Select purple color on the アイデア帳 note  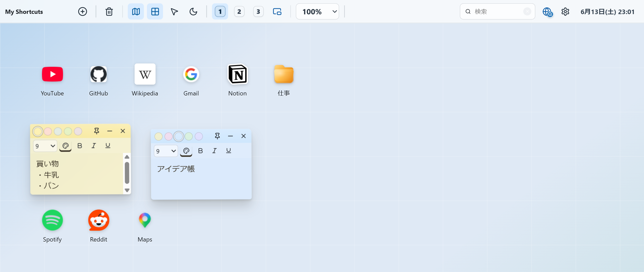tap(199, 137)
